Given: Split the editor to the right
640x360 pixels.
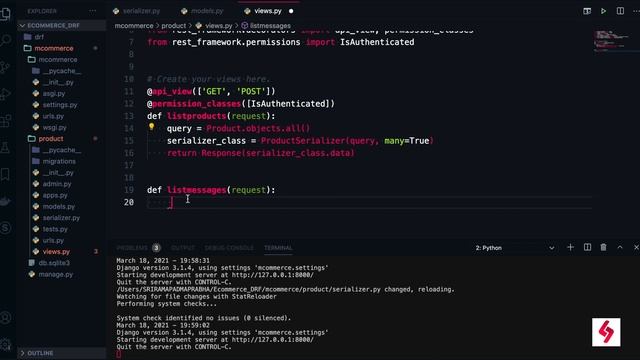Looking at the screenshot, I should click(620, 11).
